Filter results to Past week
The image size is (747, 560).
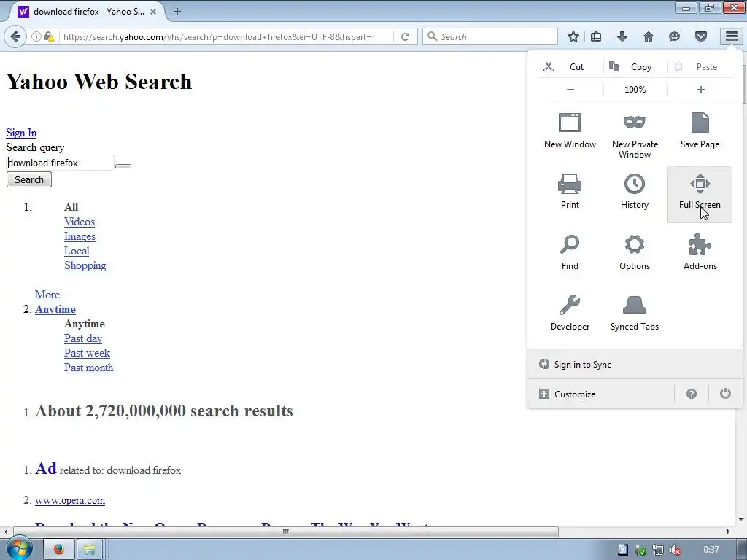(88, 354)
